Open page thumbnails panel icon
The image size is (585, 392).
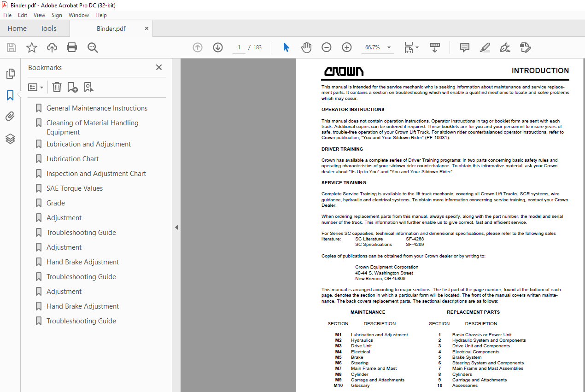[x=10, y=74]
